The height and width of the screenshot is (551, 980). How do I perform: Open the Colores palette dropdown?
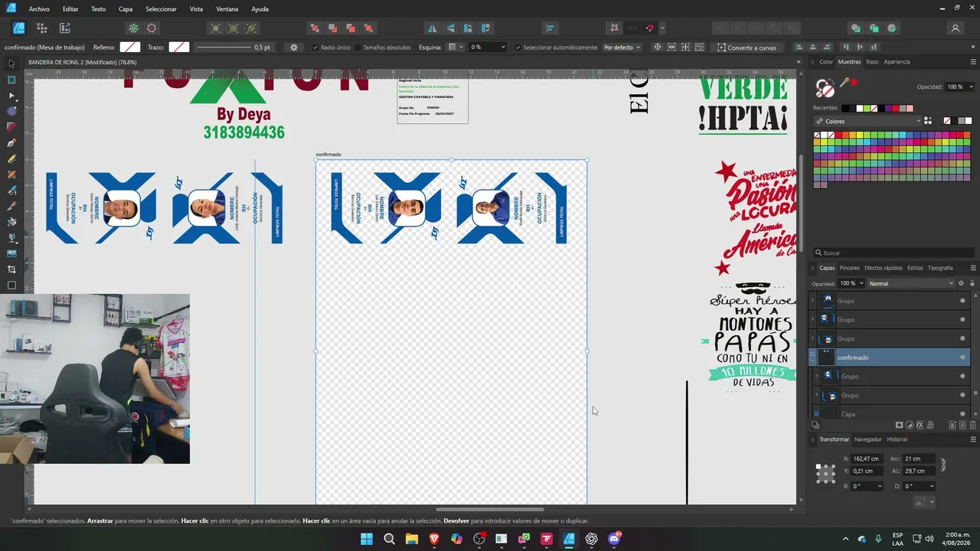tap(868, 121)
